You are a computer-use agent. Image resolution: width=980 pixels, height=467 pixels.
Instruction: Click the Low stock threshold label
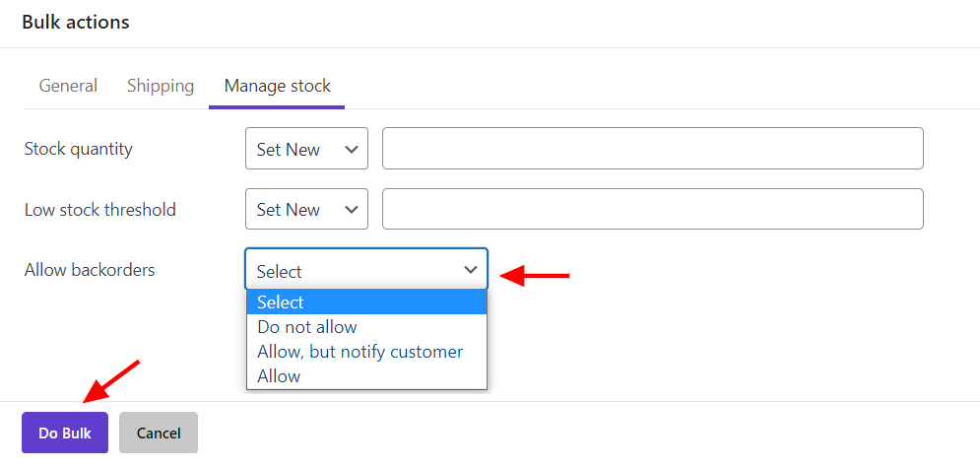tap(100, 210)
